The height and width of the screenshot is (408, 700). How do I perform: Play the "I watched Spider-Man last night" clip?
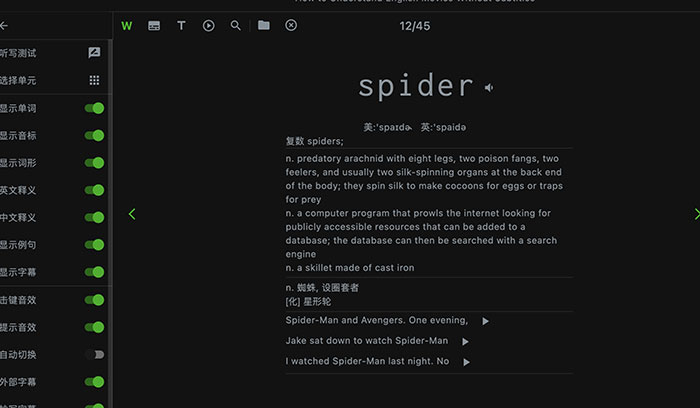click(466, 362)
